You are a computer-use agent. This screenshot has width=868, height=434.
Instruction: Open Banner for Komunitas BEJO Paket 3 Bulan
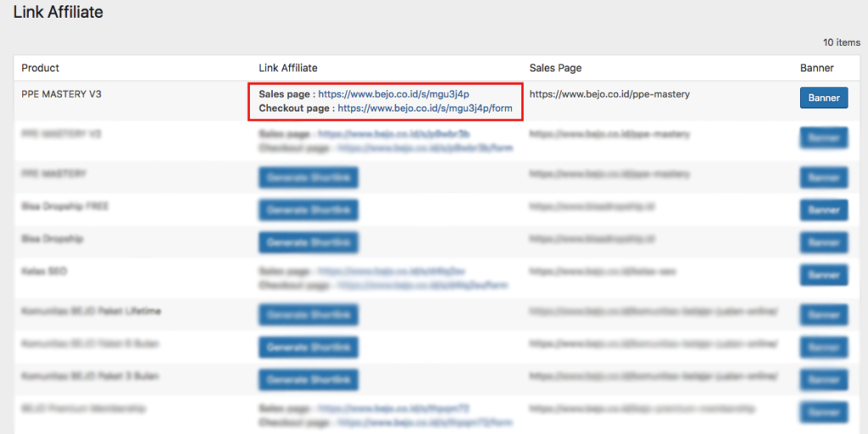[823, 379]
